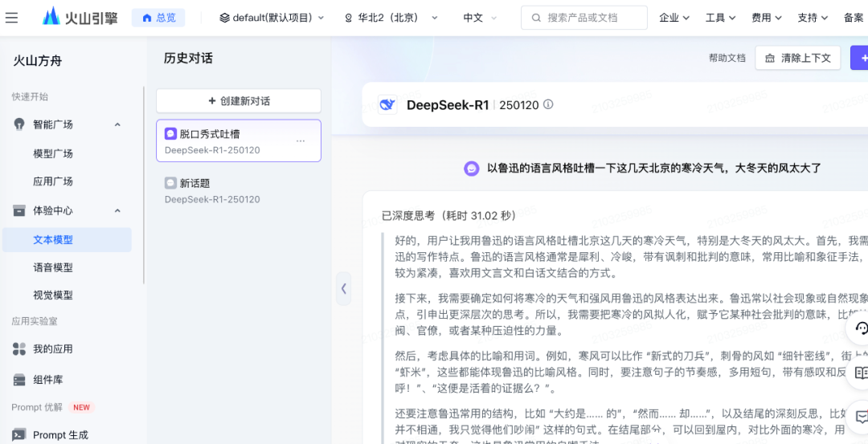
Task: Click the 脱口秀式吐槽 chat bubble icon
Action: point(170,134)
